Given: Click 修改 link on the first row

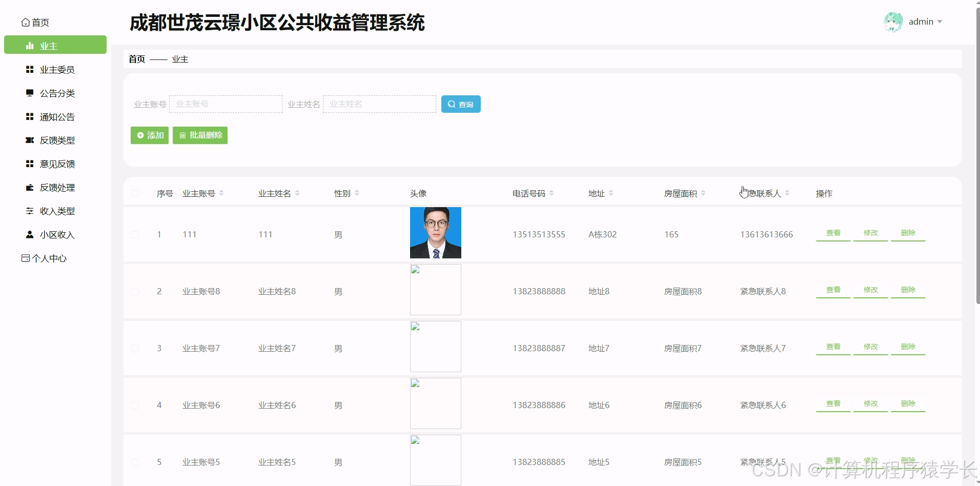Looking at the screenshot, I should pyautogui.click(x=870, y=232).
